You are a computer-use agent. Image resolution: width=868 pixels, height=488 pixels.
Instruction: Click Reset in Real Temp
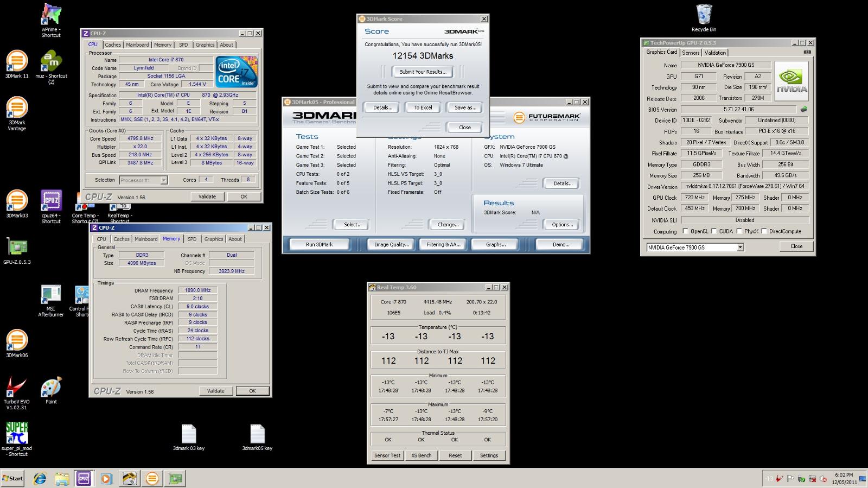[455, 455]
